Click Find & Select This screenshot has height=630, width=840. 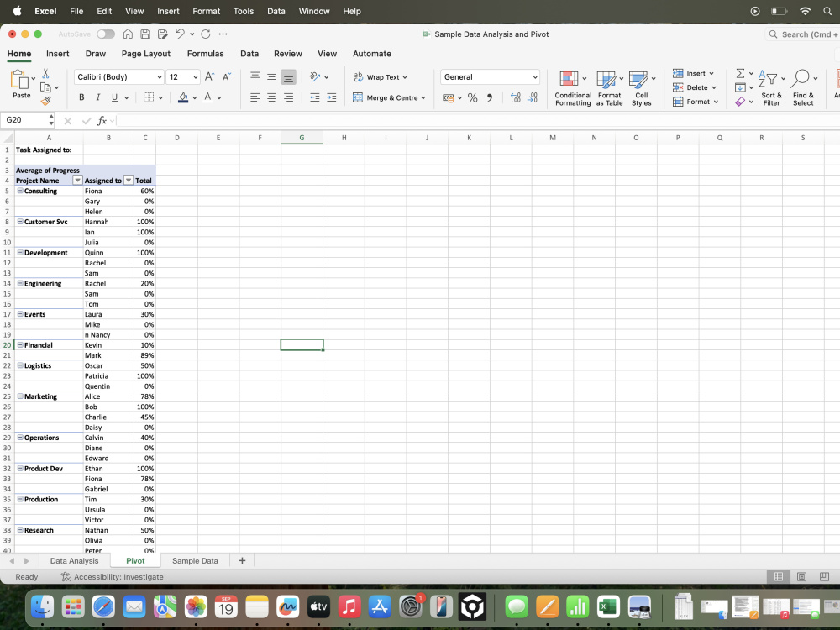[803, 88]
